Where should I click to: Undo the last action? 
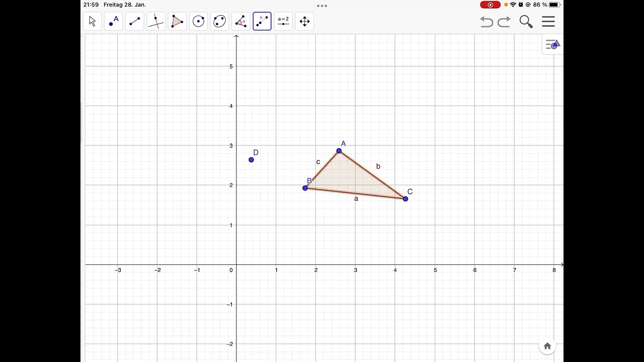(x=486, y=22)
